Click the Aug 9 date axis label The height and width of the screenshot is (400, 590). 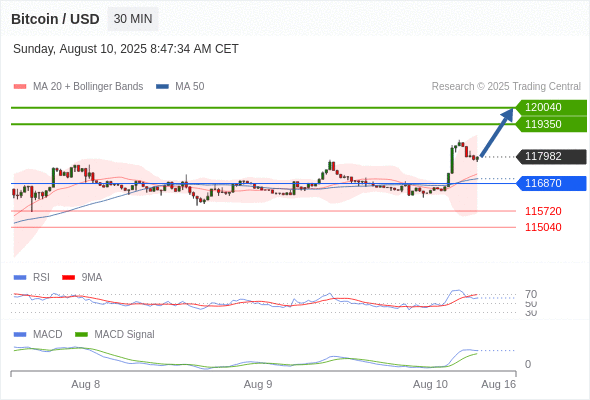(x=258, y=385)
